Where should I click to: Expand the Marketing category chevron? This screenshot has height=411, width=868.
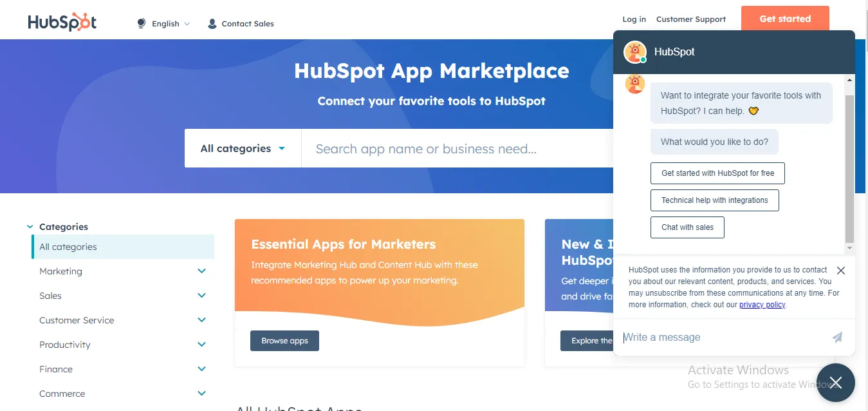pyautogui.click(x=202, y=271)
